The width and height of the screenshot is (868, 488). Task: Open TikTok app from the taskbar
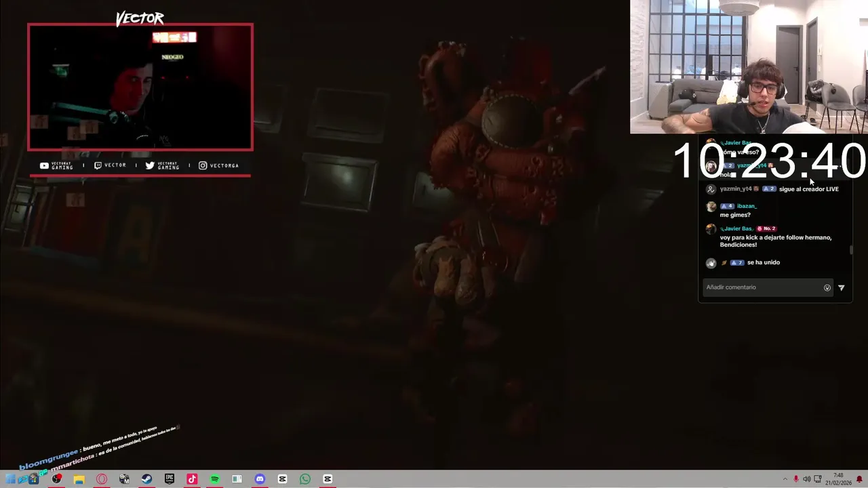(192, 479)
